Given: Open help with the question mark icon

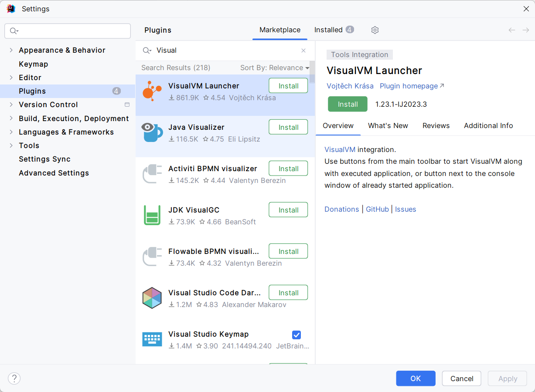Looking at the screenshot, I should pos(14,378).
